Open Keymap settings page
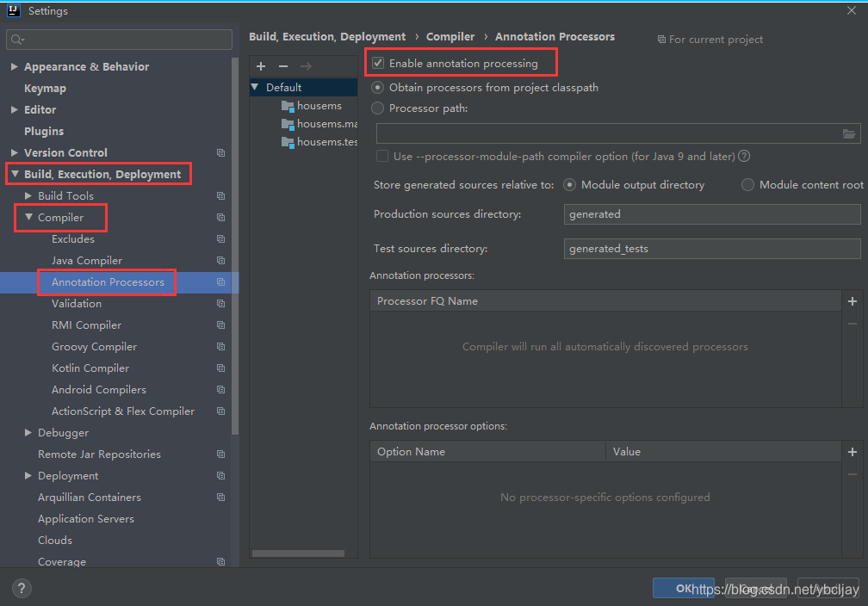 [45, 89]
